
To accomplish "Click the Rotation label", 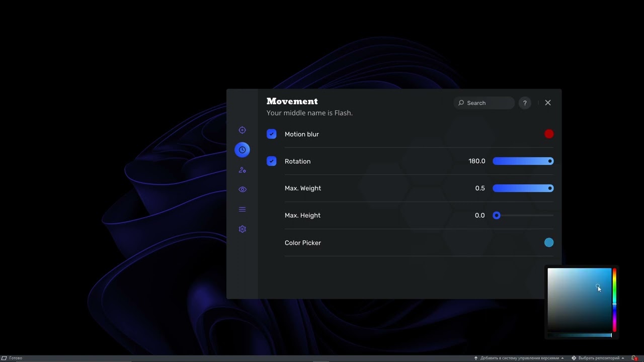I will (298, 161).
